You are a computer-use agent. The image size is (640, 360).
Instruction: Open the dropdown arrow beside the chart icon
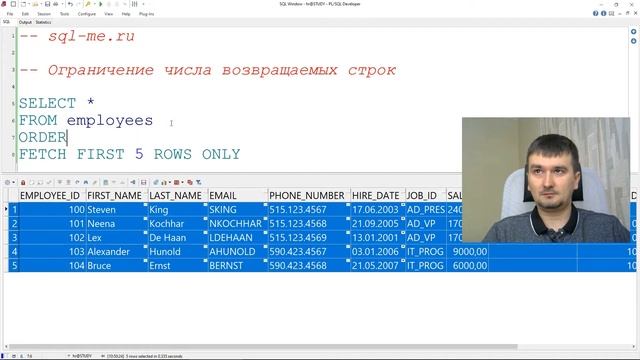click(170, 182)
